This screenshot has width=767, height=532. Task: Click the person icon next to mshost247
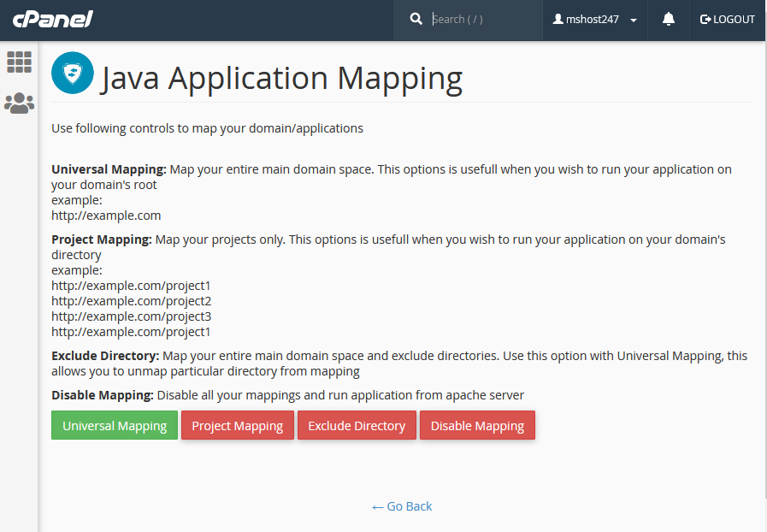[561, 19]
